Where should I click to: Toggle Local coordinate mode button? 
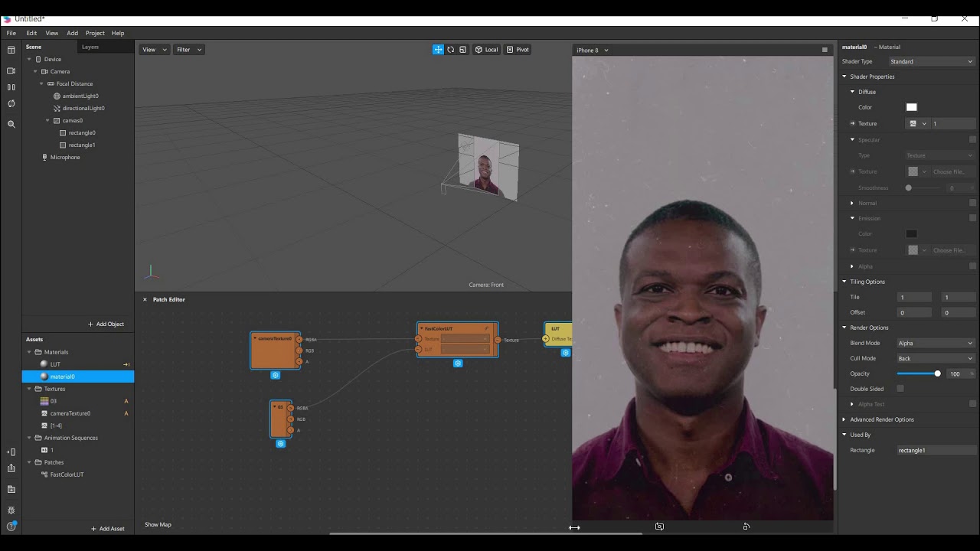tap(486, 50)
